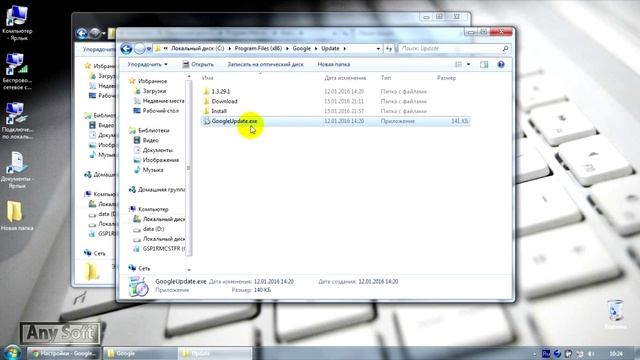Click the local network connection desktop icon
The width and height of the screenshot is (640, 360).
[17, 121]
